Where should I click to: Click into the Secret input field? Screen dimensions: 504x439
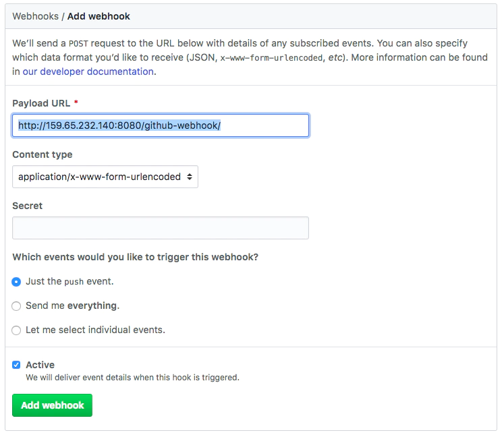(x=161, y=228)
